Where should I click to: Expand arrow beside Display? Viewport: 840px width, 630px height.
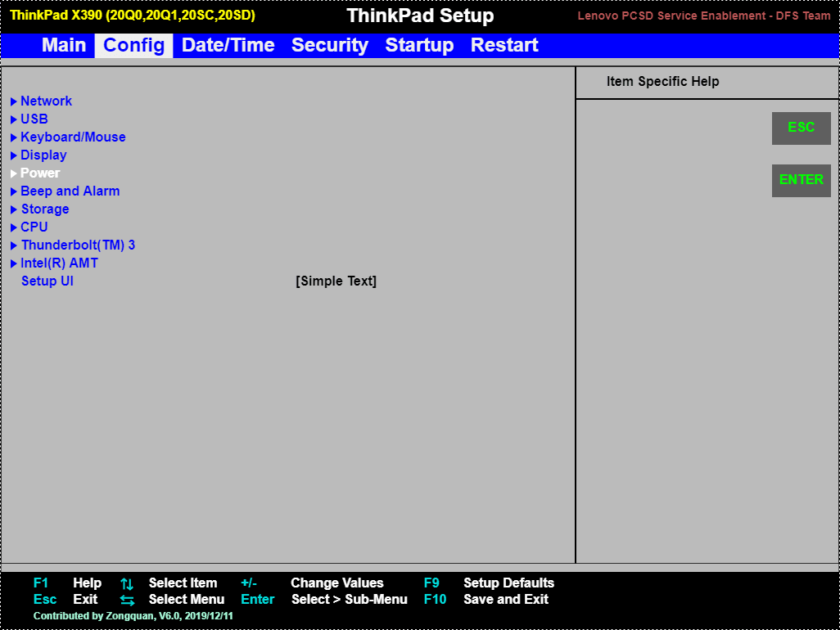click(x=14, y=155)
